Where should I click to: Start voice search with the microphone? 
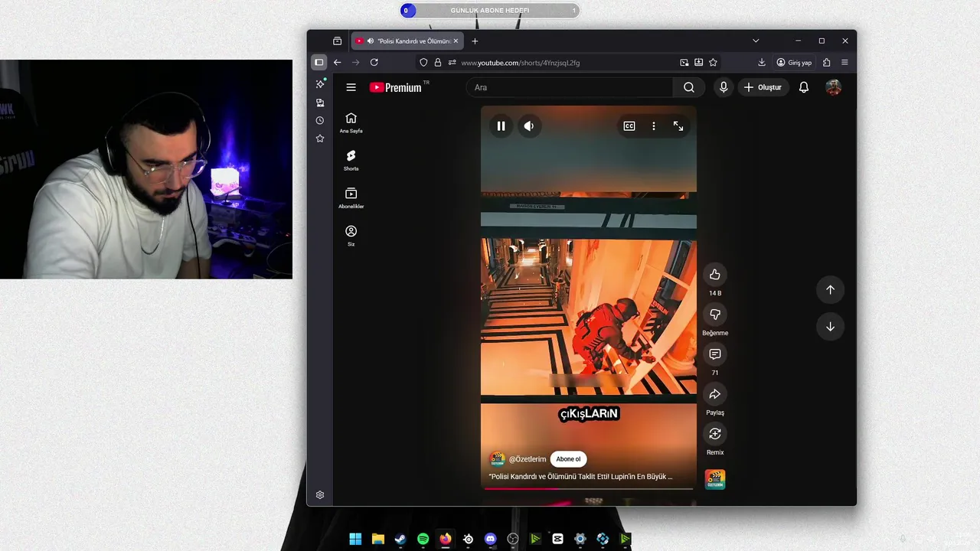724,87
